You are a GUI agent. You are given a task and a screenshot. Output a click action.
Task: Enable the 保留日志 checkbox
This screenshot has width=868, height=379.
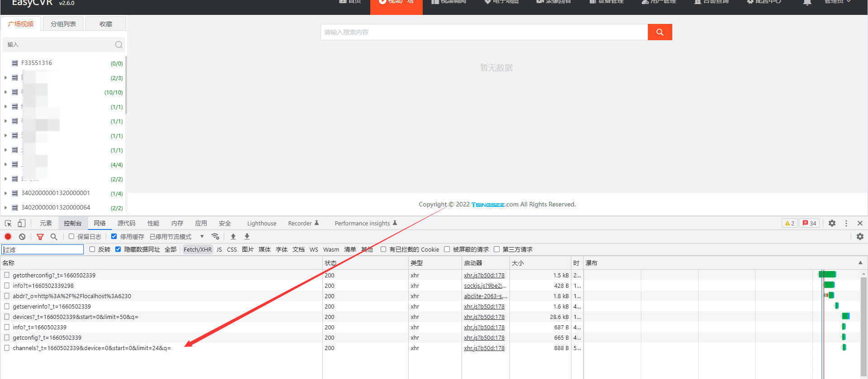(x=71, y=236)
